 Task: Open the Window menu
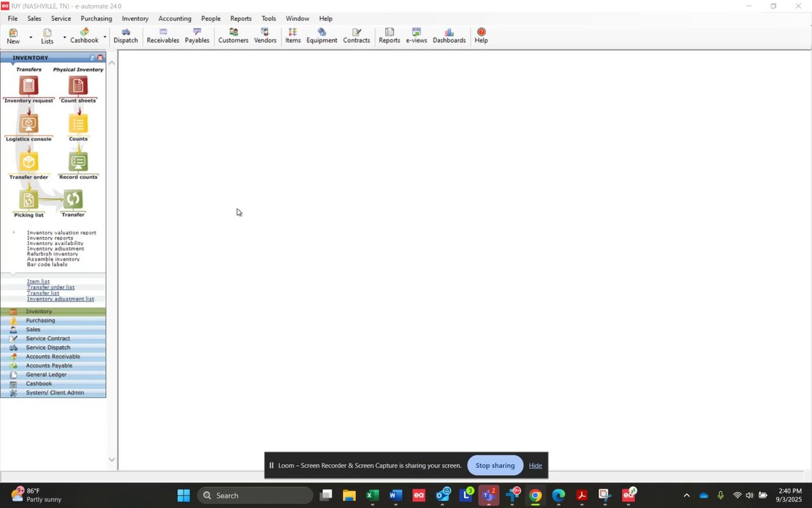click(x=298, y=18)
